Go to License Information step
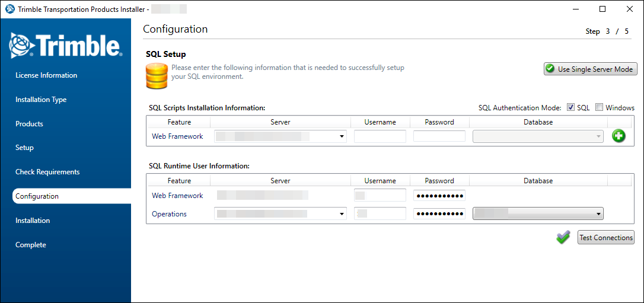This screenshot has width=644, height=303. (x=46, y=75)
